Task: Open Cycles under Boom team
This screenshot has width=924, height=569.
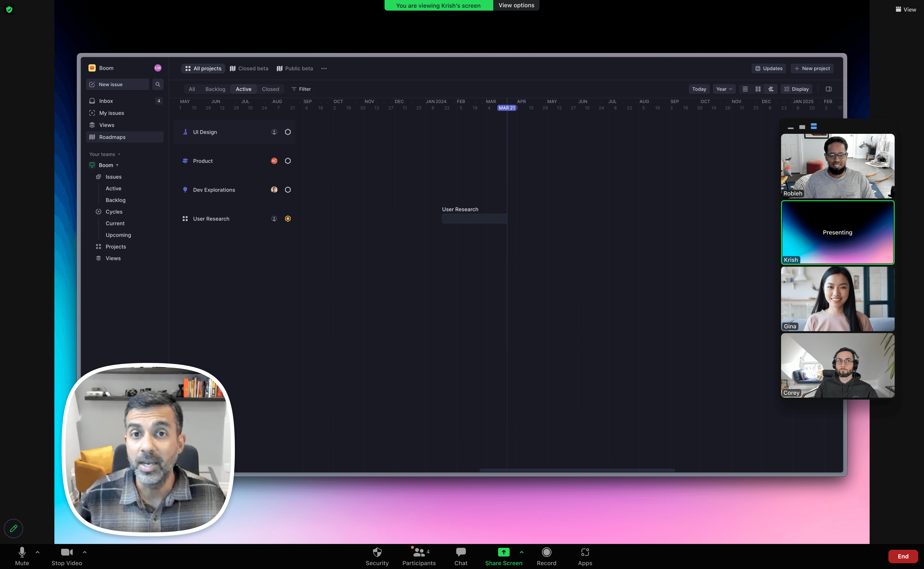Action: click(114, 212)
